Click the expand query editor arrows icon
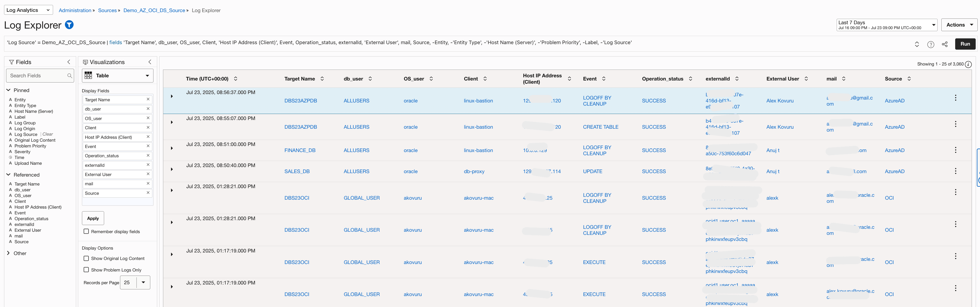 [917, 44]
